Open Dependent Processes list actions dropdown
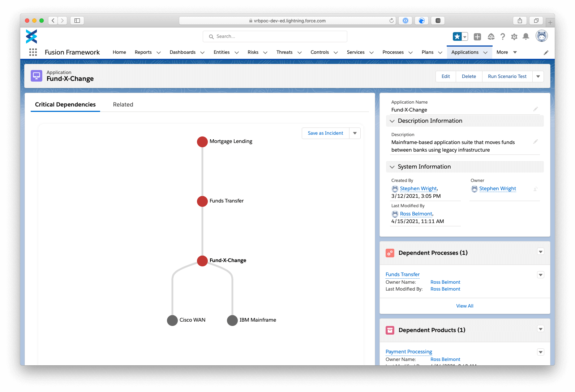 (541, 252)
